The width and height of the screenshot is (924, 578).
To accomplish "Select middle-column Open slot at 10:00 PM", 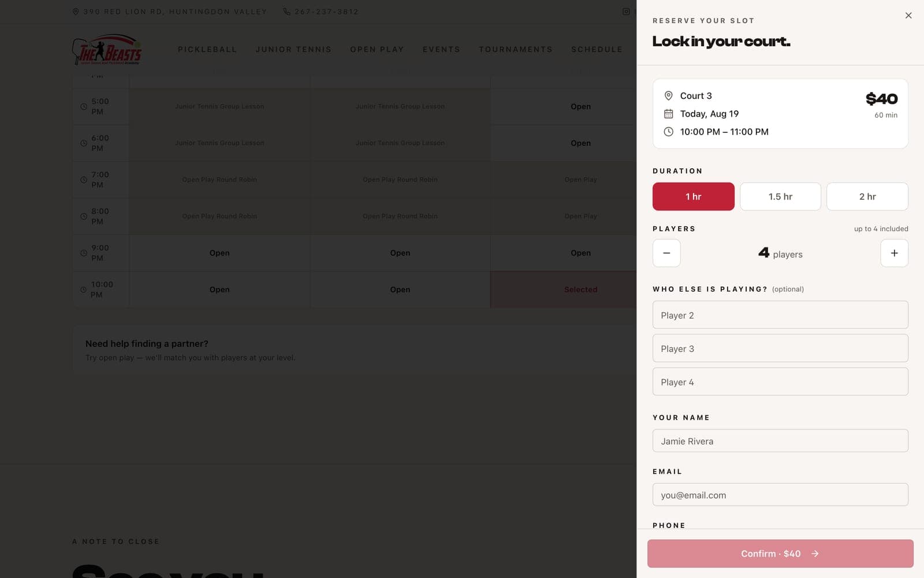I will point(400,290).
